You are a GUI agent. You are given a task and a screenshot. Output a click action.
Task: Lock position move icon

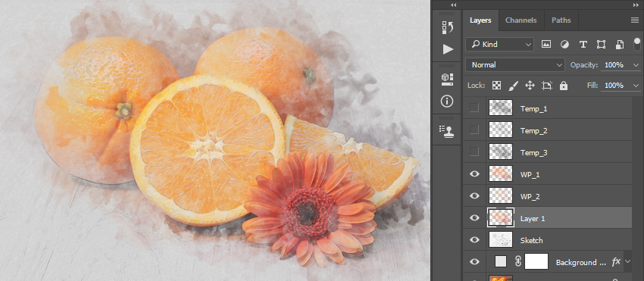tap(530, 86)
